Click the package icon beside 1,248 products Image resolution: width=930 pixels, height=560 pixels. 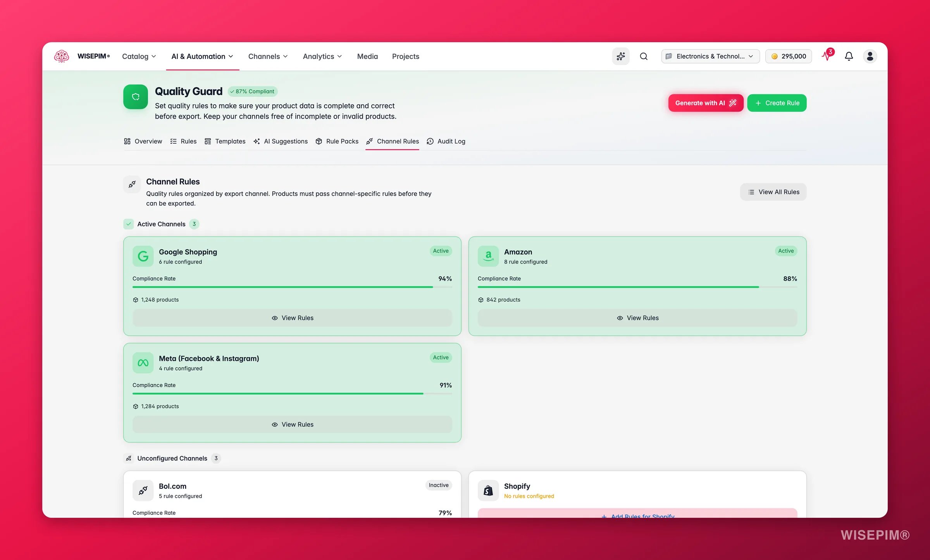tap(136, 300)
